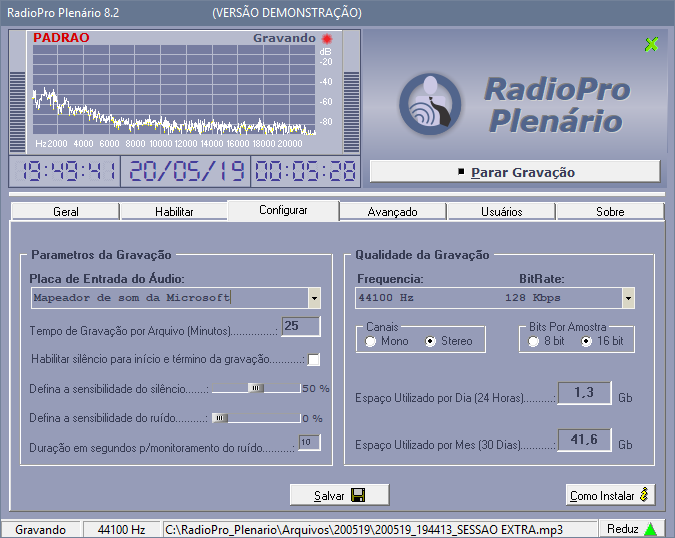Open the Usuários tab
This screenshot has height=538, width=675.
tap(502, 211)
